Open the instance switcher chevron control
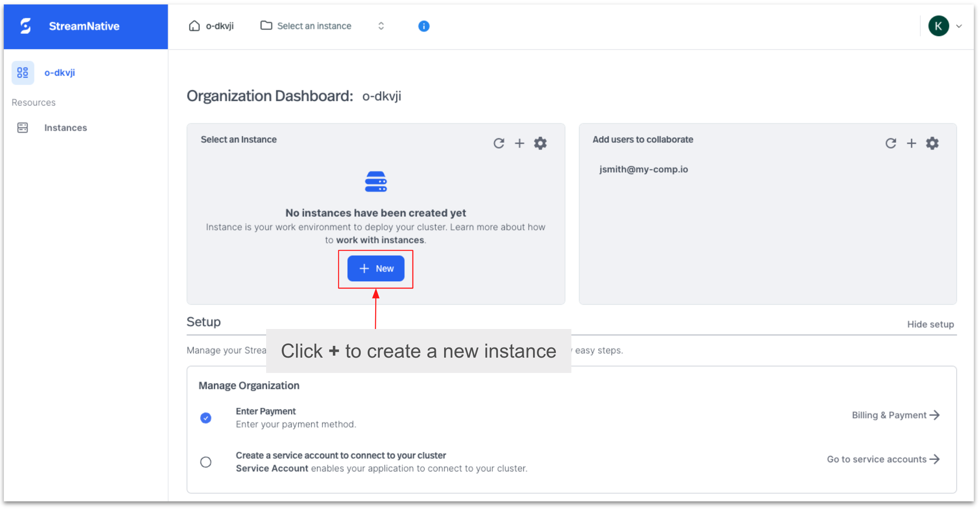Screen dimensions: 980x509 click(x=381, y=25)
